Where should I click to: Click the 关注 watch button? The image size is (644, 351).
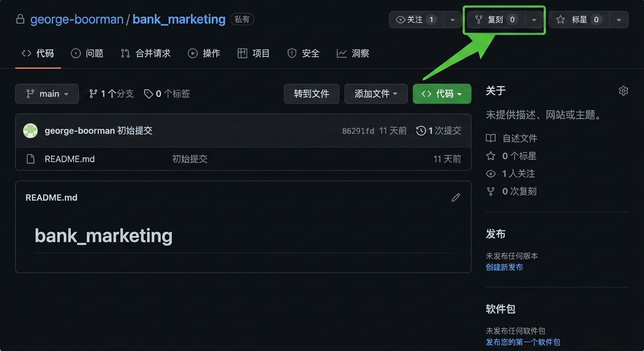point(416,20)
